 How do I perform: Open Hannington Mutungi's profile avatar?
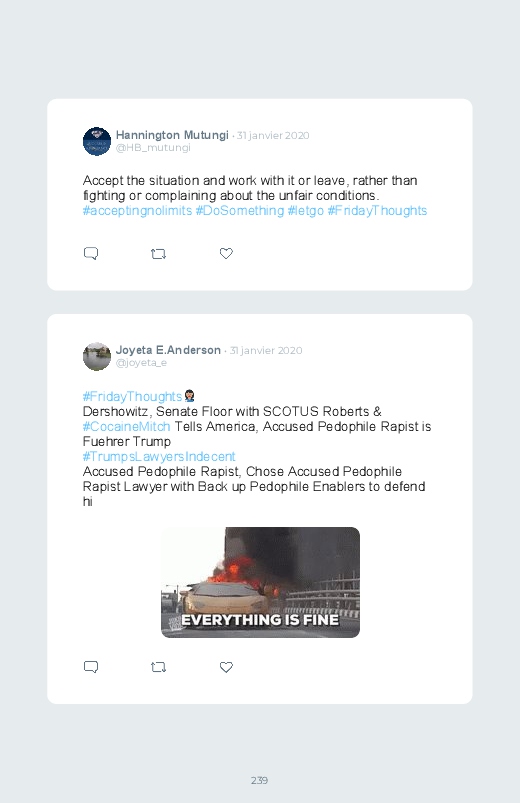pos(97,141)
